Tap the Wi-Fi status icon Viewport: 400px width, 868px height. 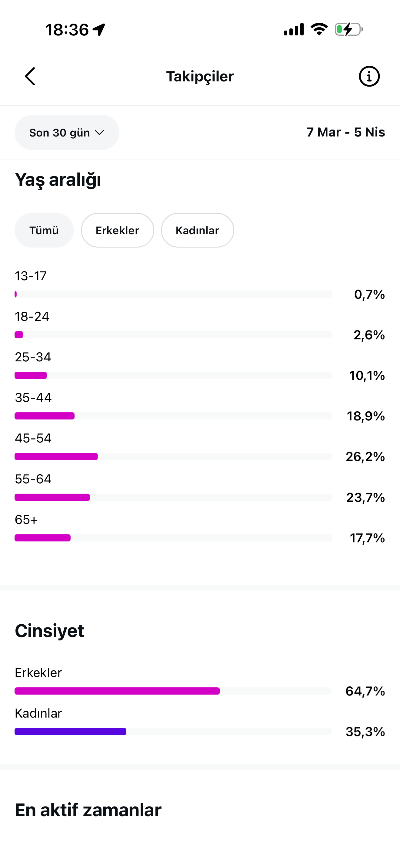tap(319, 29)
